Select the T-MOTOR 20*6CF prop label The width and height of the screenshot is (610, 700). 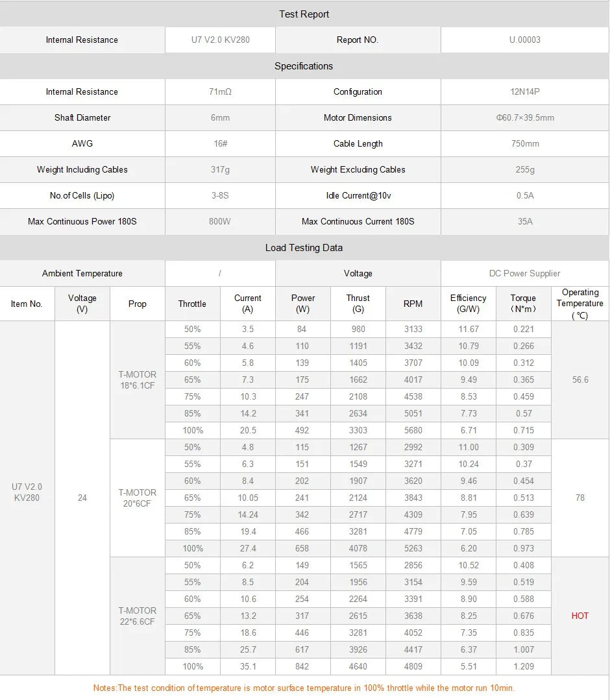click(137, 498)
